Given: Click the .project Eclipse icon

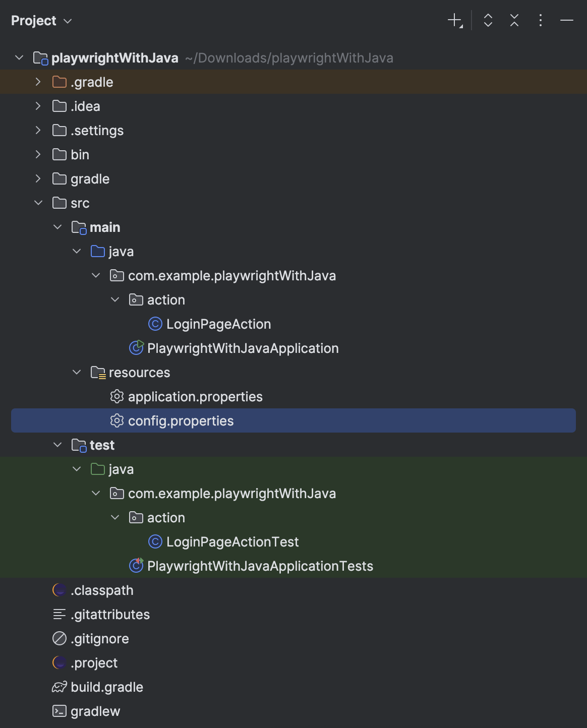Looking at the screenshot, I should (60, 663).
